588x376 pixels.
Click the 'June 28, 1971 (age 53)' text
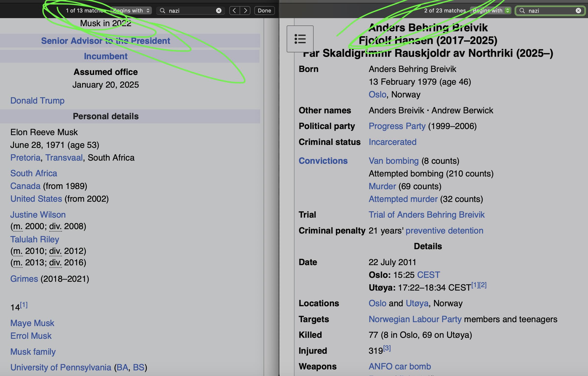tap(55, 145)
